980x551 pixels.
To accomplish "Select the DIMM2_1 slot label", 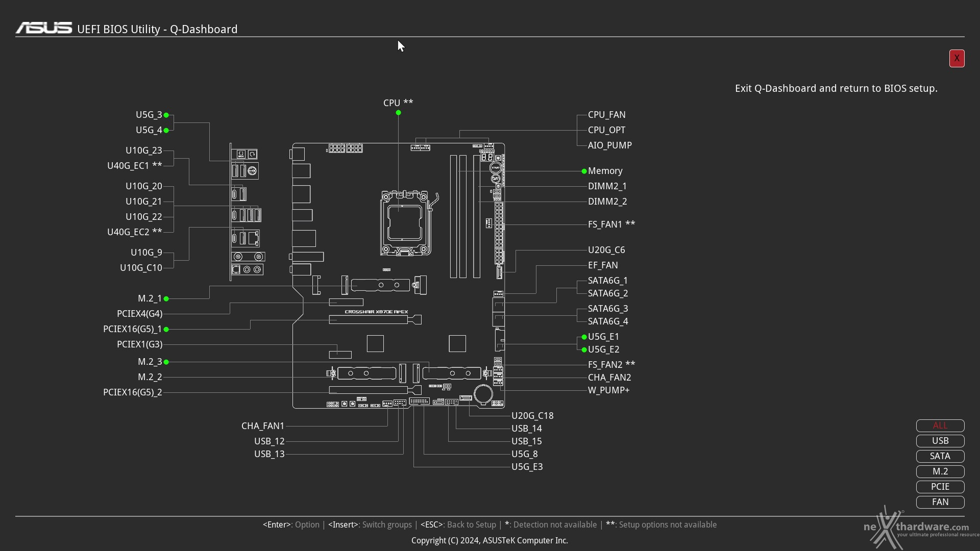I will point(607,186).
